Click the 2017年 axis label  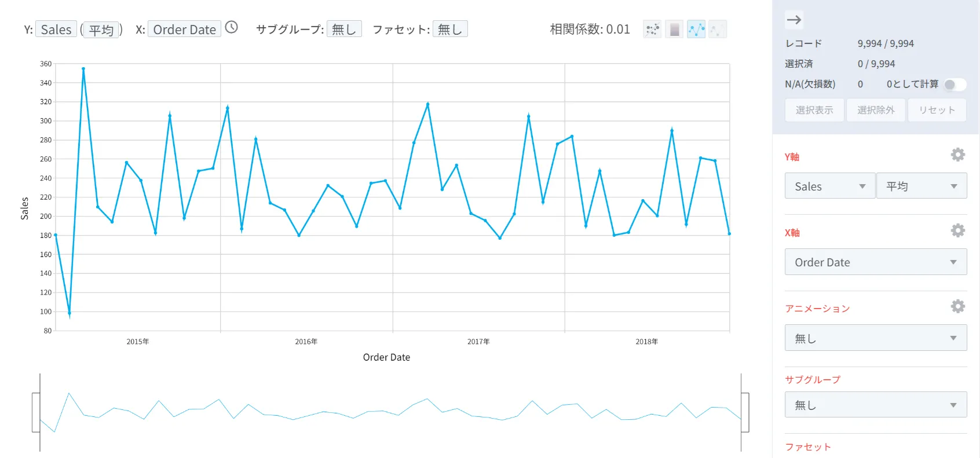pos(478,342)
